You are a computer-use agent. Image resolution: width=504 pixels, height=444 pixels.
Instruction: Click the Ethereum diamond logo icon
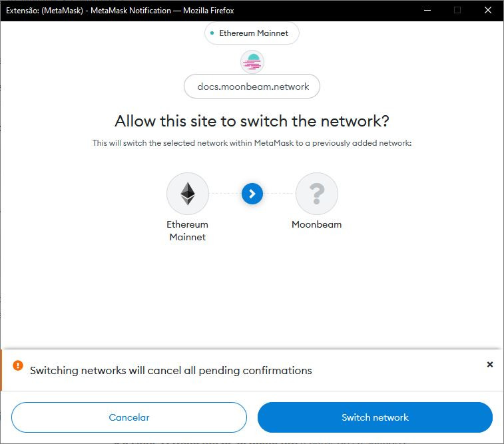tap(188, 194)
